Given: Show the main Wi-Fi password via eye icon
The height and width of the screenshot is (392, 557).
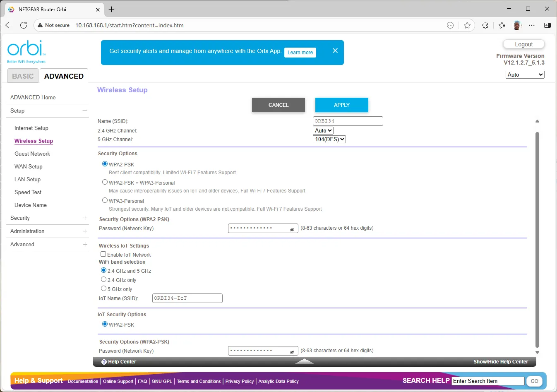Looking at the screenshot, I should (x=292, y=229).
